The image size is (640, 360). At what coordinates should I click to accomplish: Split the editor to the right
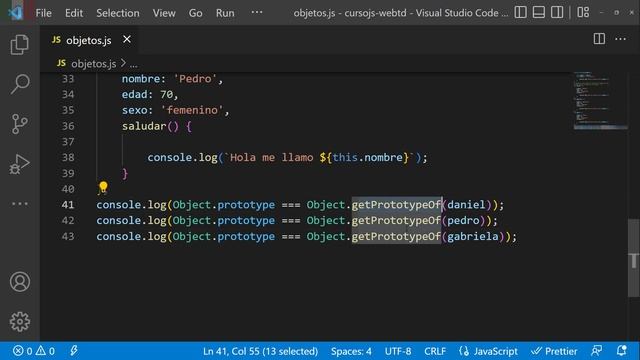pos(599,39)
